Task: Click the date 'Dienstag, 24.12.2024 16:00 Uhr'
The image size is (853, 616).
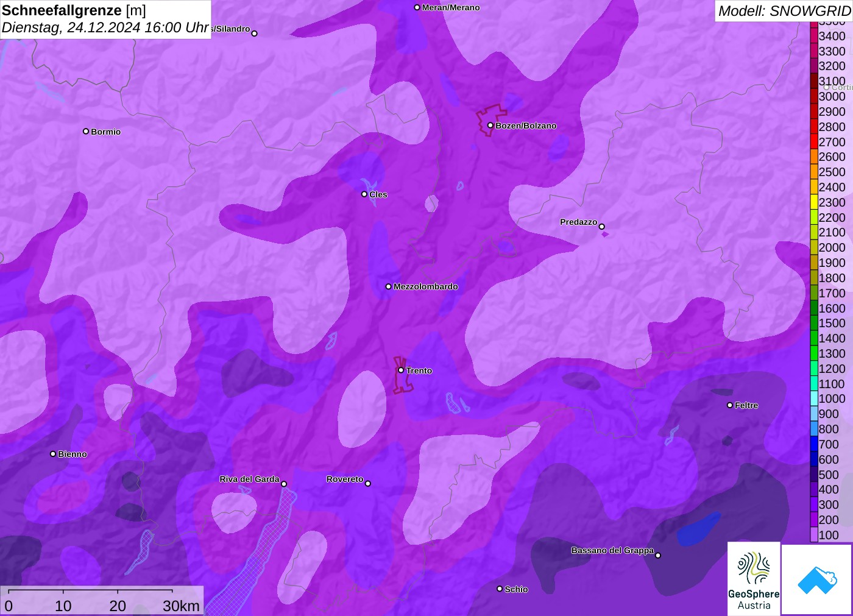Action: (x=105, y=28)
